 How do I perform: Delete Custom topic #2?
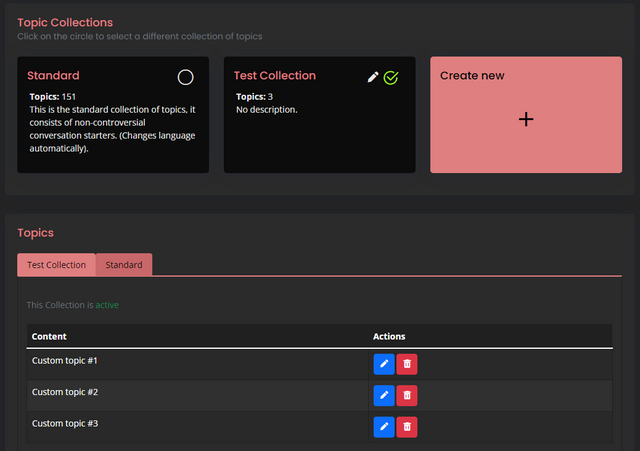coord(407,395)
